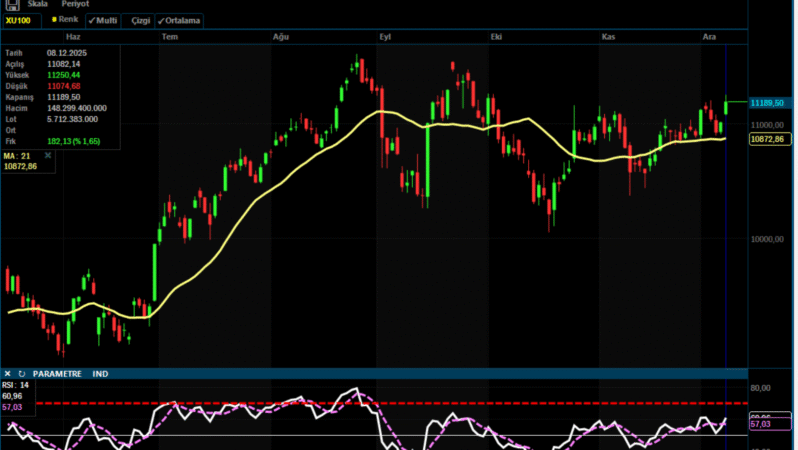Refresh the RSI indicator panel
Image resolution: width=798 pixels, height=450 pixels.
click(x=22, y=374)
